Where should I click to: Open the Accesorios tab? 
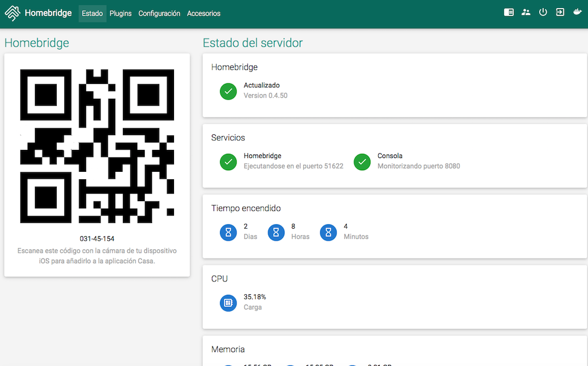pyautogui.click(x=203, y=13)
